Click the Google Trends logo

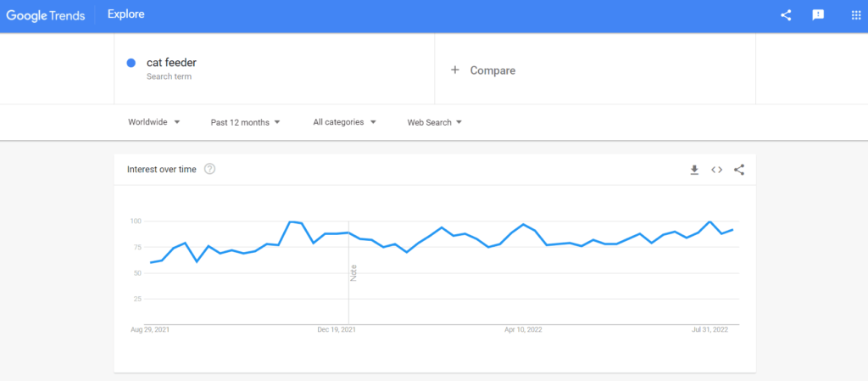point(46,15)
